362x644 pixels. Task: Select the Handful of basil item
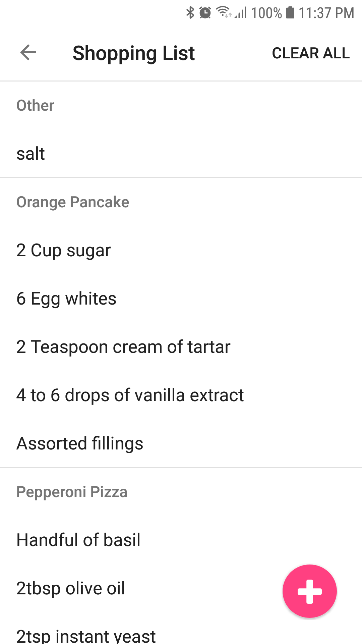point(78,540)
